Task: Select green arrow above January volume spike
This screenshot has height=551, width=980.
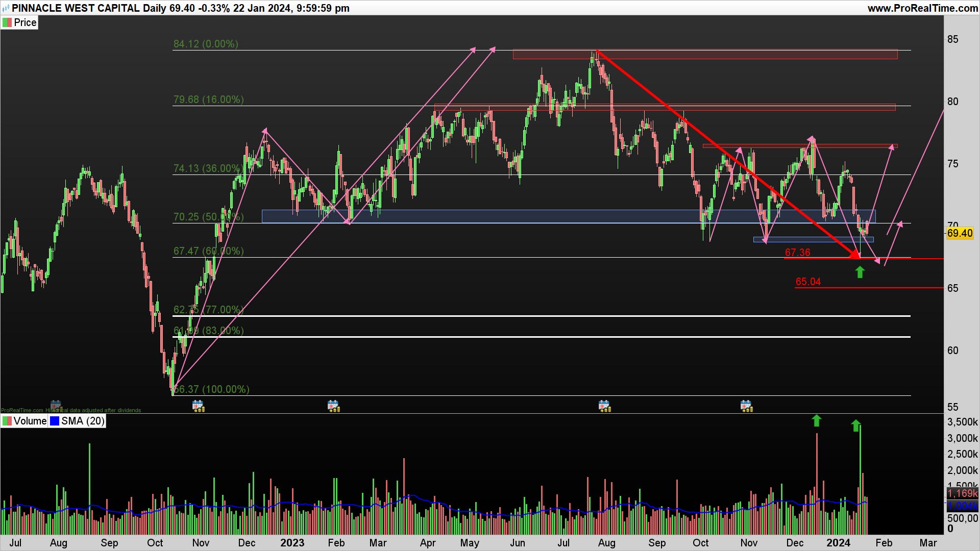Action: coord(856,425)
